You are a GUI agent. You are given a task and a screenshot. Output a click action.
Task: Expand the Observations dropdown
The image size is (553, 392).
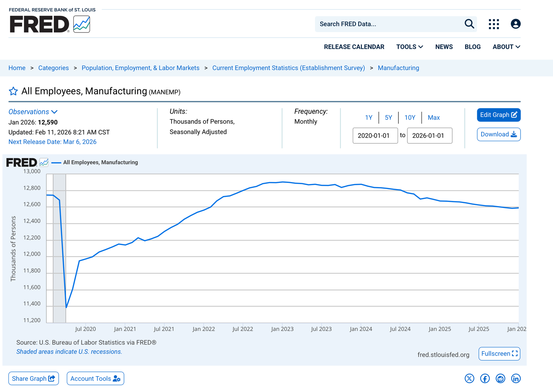[x=33, y=112]
